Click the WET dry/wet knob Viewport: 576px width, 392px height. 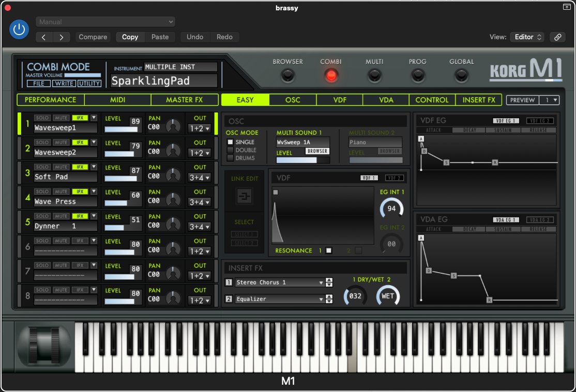coord(388,296)
